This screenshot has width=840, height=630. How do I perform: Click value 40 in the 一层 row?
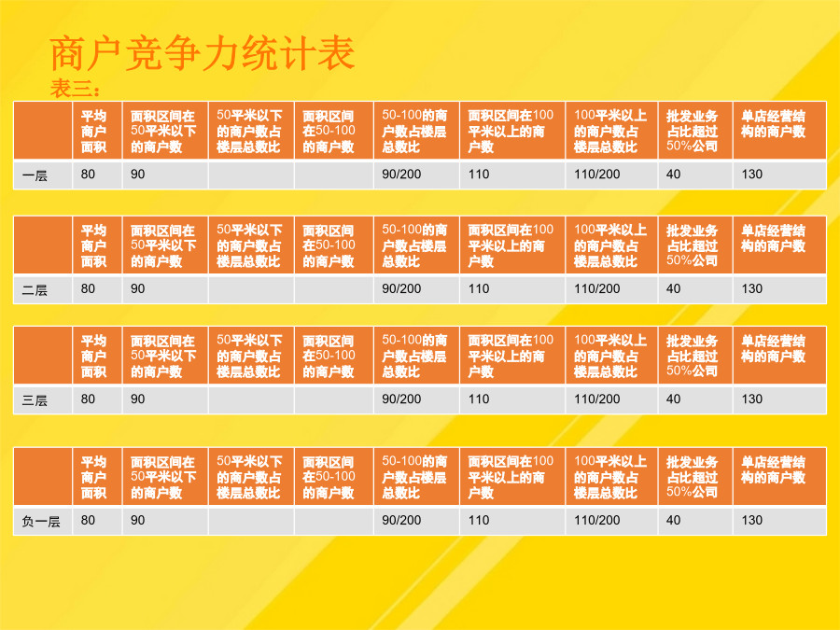click(674, 175)
